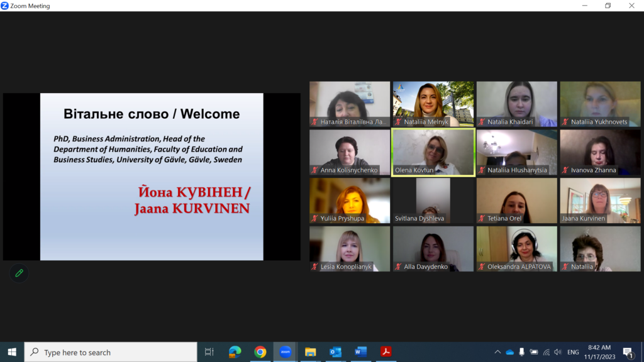Open the clock and date flyout
This screenshot has height=362, width=644.
(x=599, y=352)
